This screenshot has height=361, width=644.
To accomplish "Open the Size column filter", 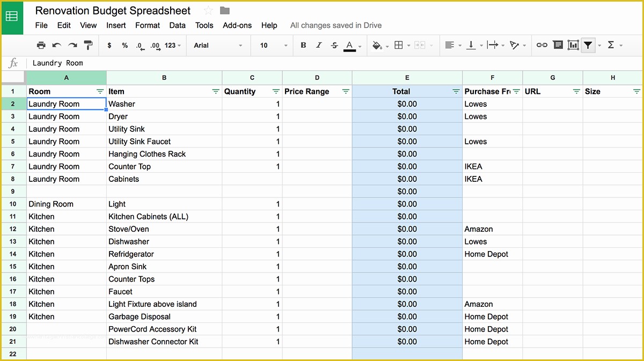I will 636,92.
